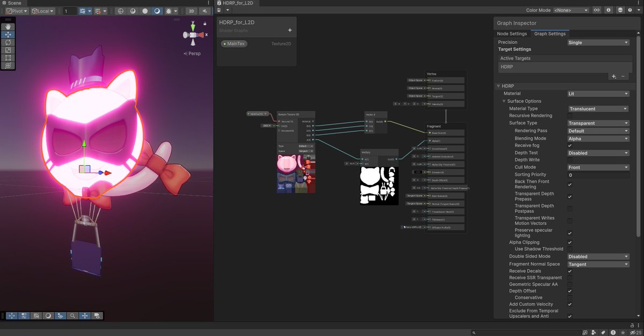This screenshot has width=644, height=336.
Task: Open Shader Graph help icon
Action: pyautogui.click(x=631, y=10)
